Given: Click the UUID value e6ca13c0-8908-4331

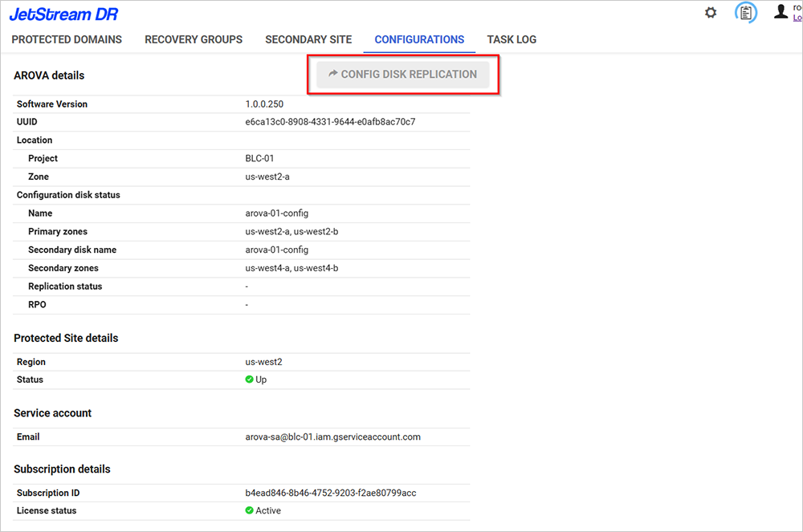Looking at the screenshot, I should [x=330, y=122].
